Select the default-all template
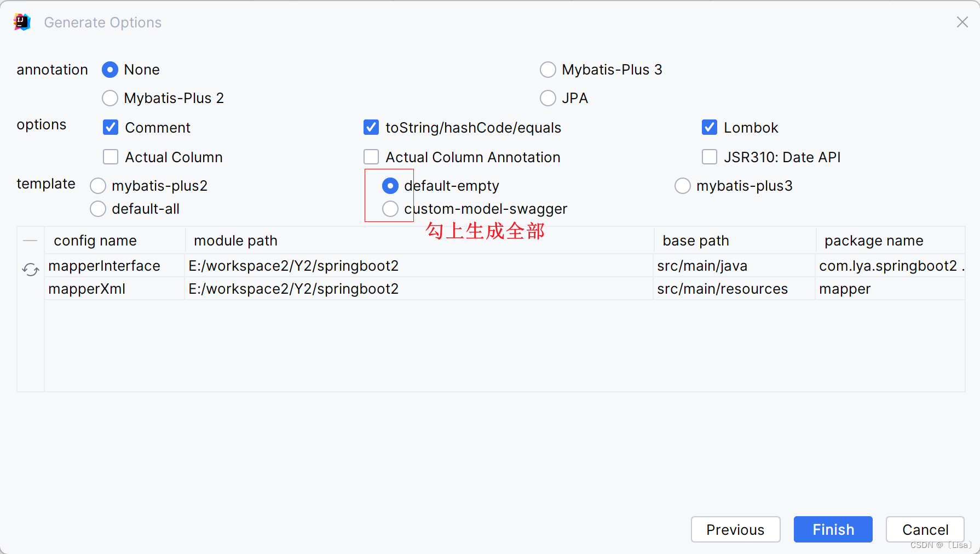The width and height of the screenshot is (980, 554). [97, 209]
